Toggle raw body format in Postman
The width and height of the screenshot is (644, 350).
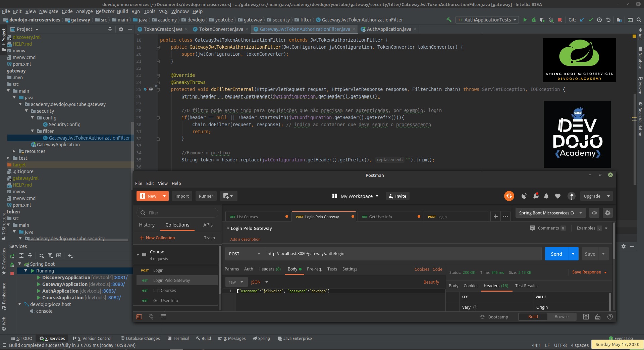click(x=236, y=282)
